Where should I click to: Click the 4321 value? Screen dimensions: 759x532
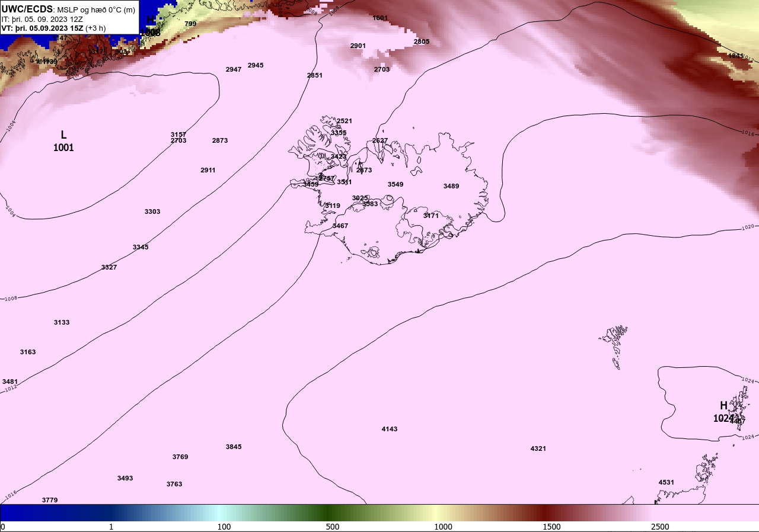pos(538,448)
